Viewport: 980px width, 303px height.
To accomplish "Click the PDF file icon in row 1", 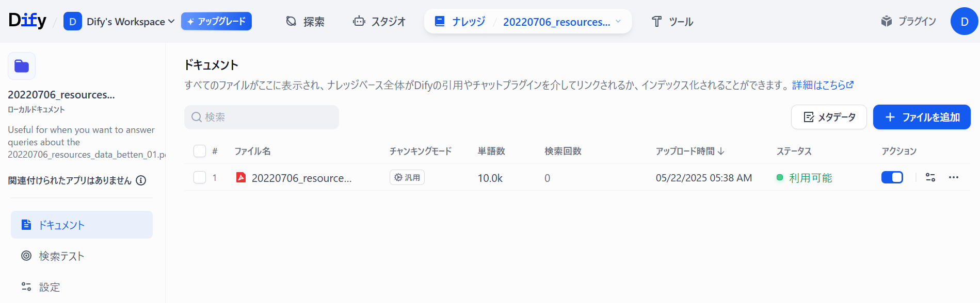I will click(241, 177).
